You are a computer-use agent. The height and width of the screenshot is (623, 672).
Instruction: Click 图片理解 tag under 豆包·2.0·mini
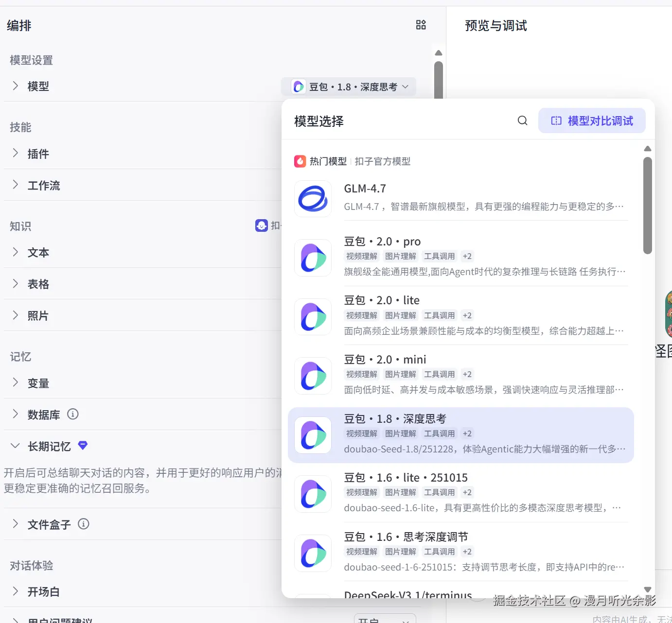click(401, 374)
